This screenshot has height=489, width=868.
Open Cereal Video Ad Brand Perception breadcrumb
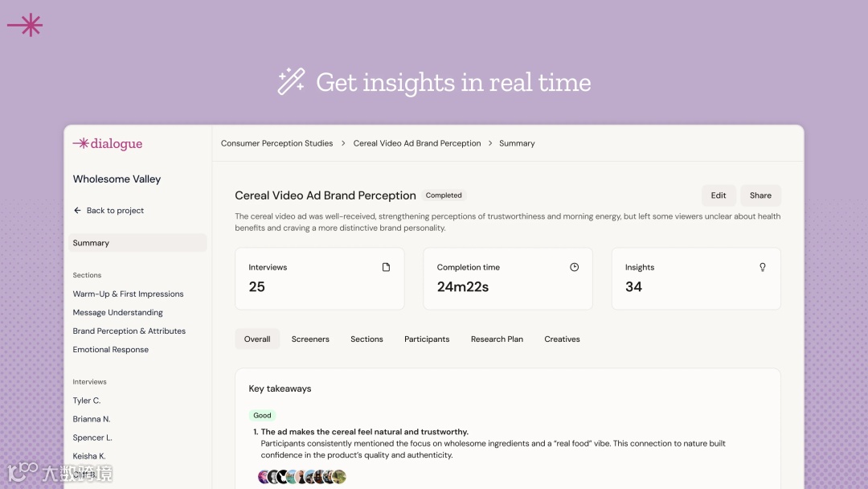417,143
